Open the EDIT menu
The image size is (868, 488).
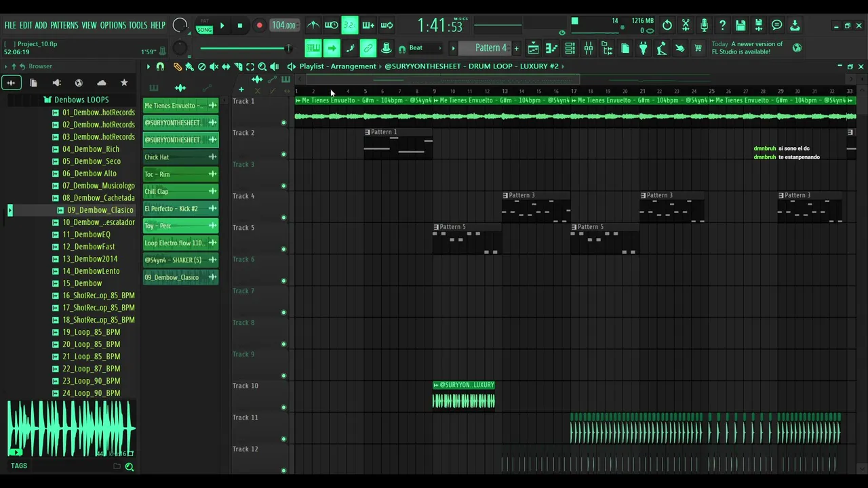pyautogui.click(x=26, y=25)
